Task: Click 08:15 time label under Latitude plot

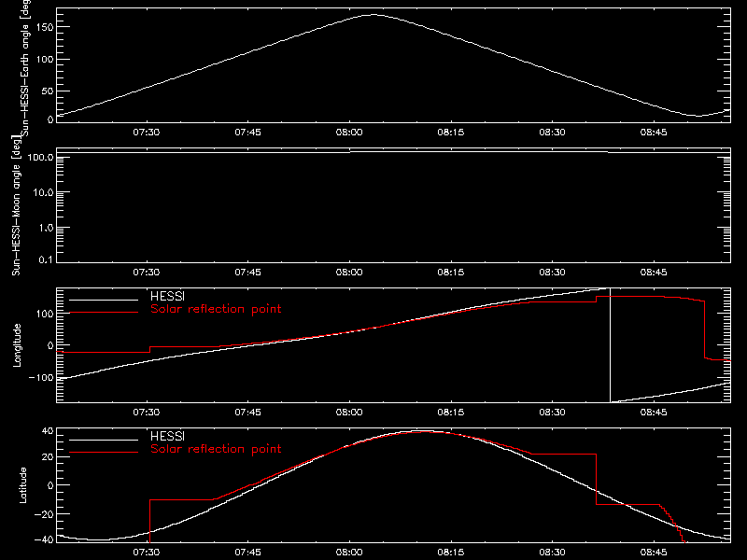Action: click(x=451, y=553)
